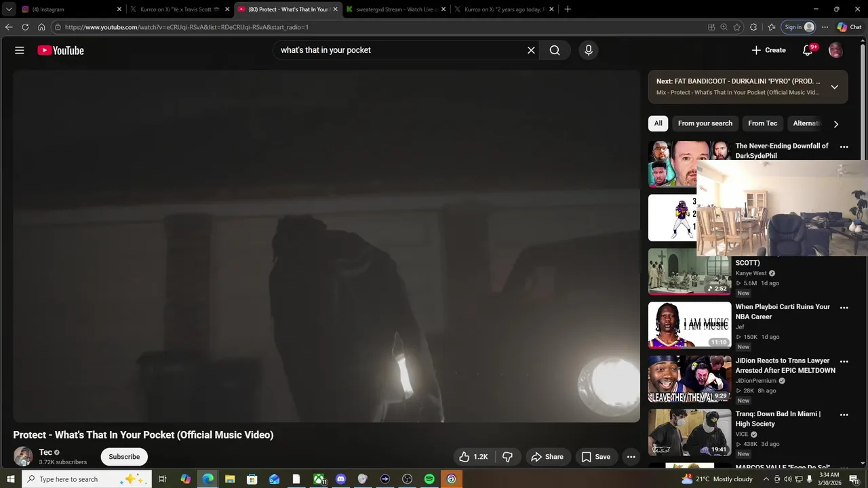Submit search with magnifier button
868x488 pixels.
pyautogui.click(x=555, y=50)
